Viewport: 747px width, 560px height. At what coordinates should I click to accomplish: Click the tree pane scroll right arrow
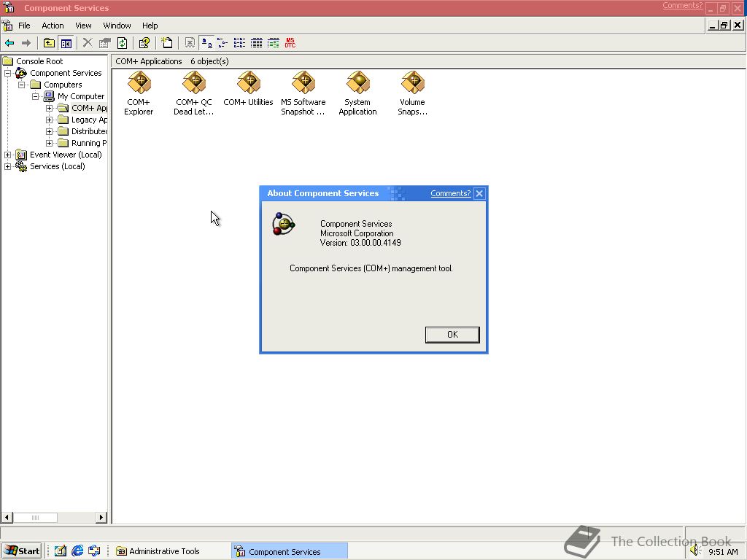[x=101, y=518]
